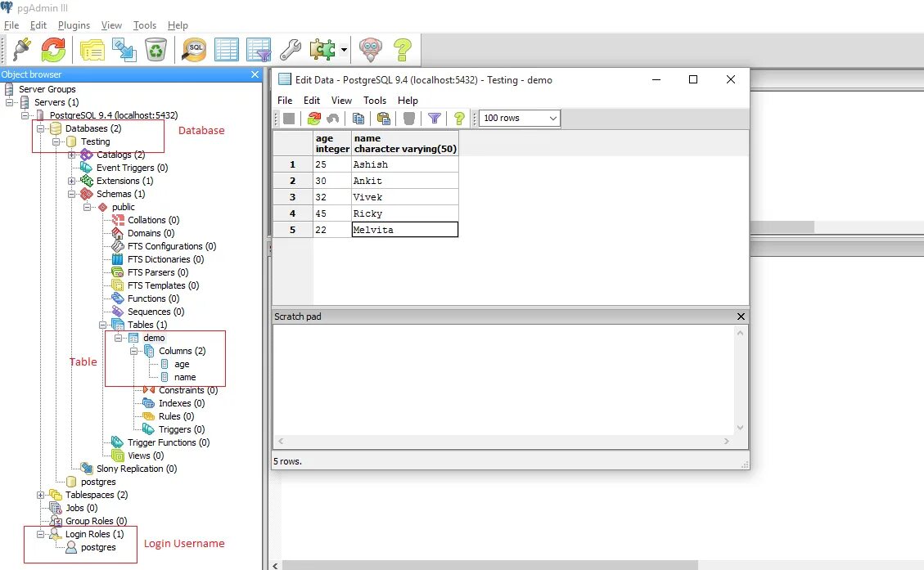This screenshot has width=924, height=570.
Task: Select Trigger Functions (0) node
Action: click(x=169, y=442)
